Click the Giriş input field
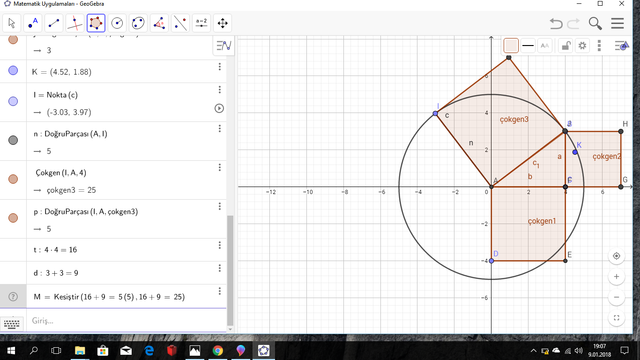Image resolution: width=640 pixels, height=360 pixels. 127,321
